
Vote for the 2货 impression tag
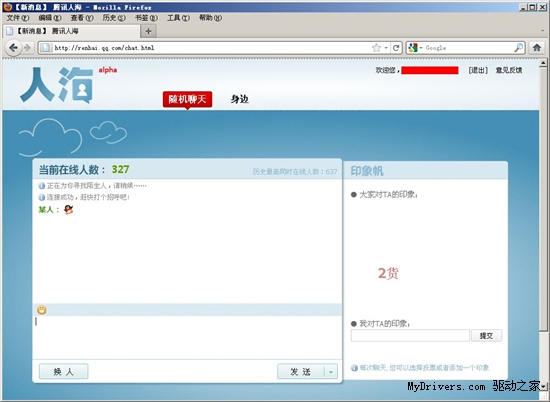(x=388, y=273)
